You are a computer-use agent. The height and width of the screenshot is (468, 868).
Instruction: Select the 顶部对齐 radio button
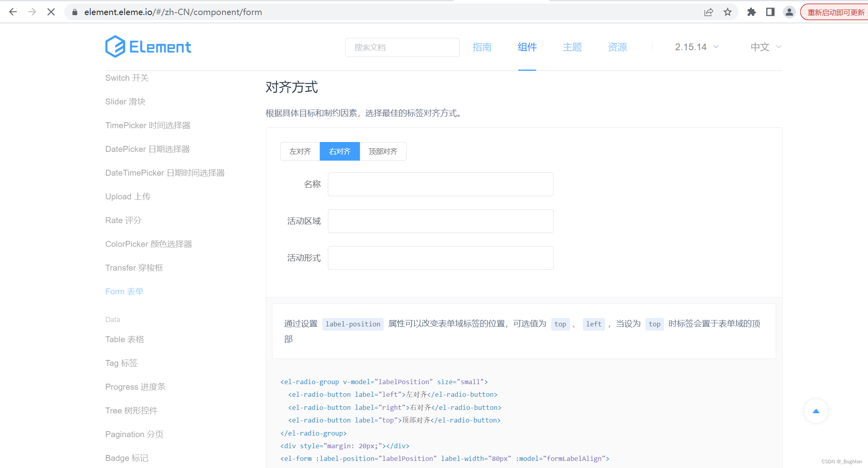[383, 151]
